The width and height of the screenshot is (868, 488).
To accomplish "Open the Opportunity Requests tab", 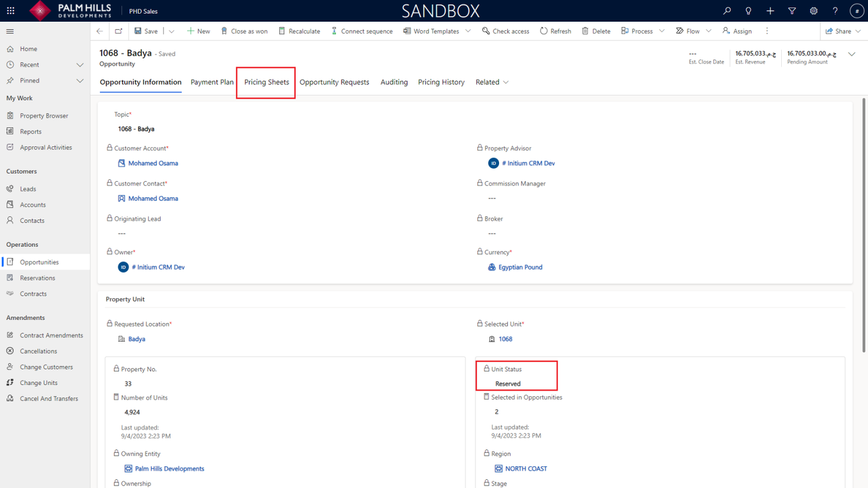I will [x=334, y=82].
